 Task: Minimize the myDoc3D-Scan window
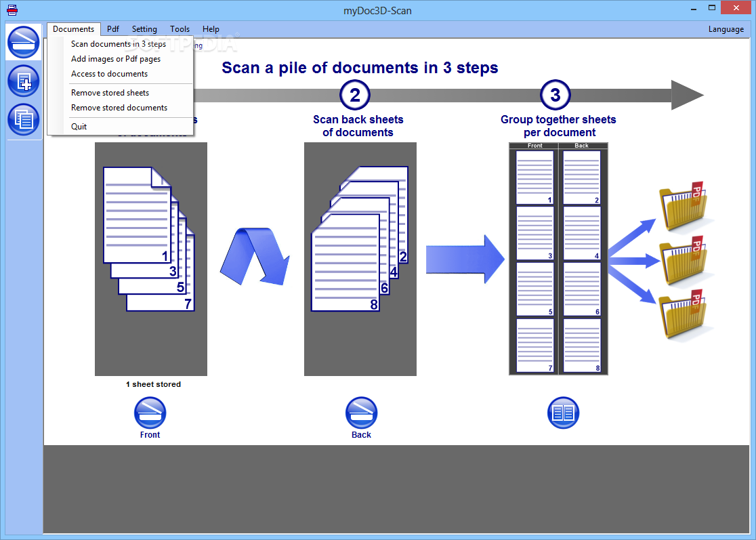pyautogui.click(x=693, y=9)
